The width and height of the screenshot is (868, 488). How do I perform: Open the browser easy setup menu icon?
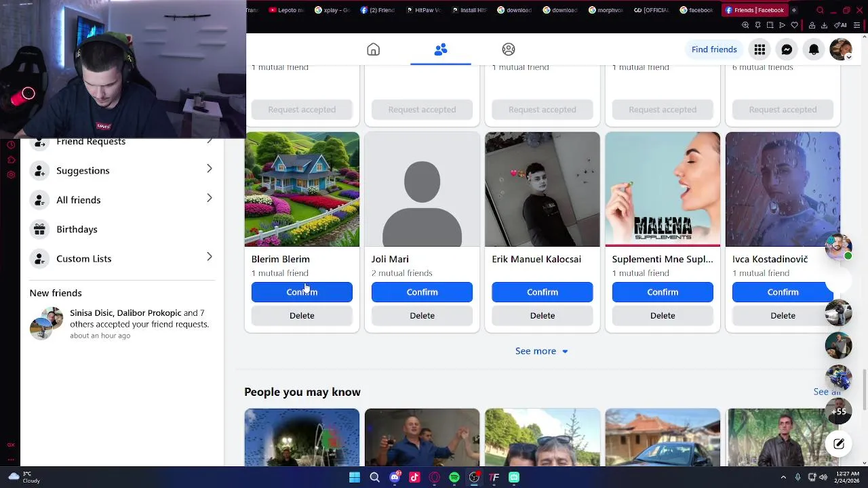(856, 25)
